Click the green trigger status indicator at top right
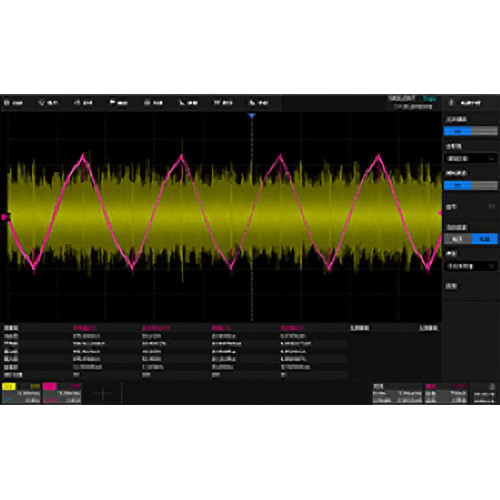Screen dimensions: 500x500 coord(429,99)
